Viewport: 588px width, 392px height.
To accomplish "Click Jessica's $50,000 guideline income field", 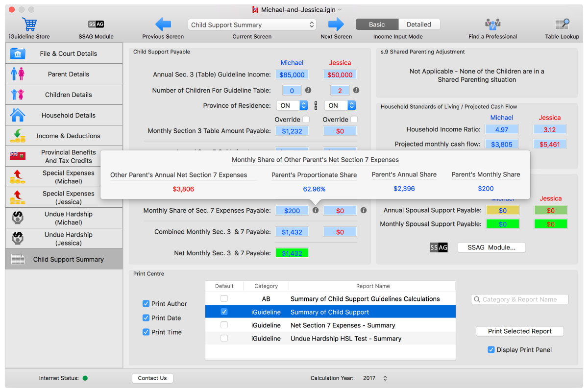I will point(340,74).
